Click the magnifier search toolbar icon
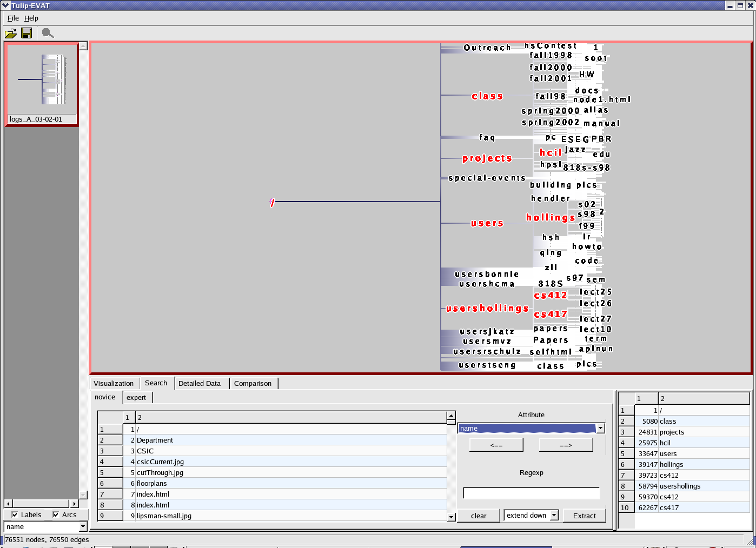756x548 pixels. (x=48, y=34)
